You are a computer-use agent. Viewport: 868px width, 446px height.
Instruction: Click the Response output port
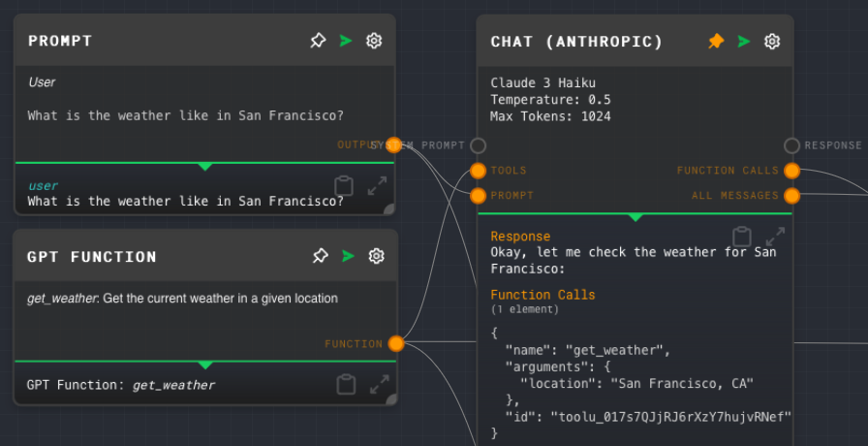click(792, 145)
